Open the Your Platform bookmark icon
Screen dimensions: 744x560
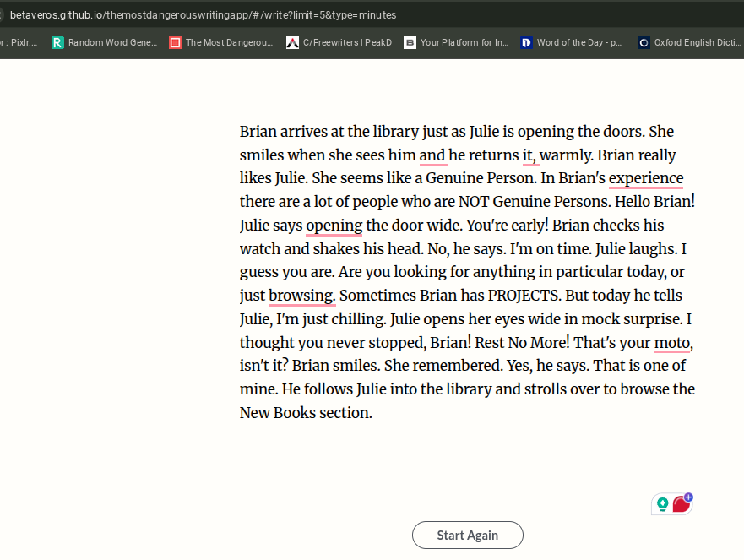tap(410, 42)
